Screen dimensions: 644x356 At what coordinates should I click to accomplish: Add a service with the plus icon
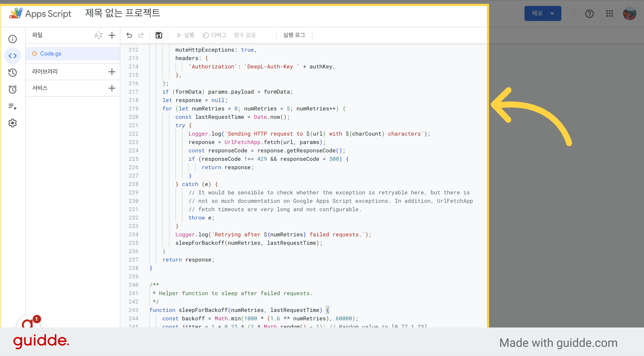[x=112, y=88]
